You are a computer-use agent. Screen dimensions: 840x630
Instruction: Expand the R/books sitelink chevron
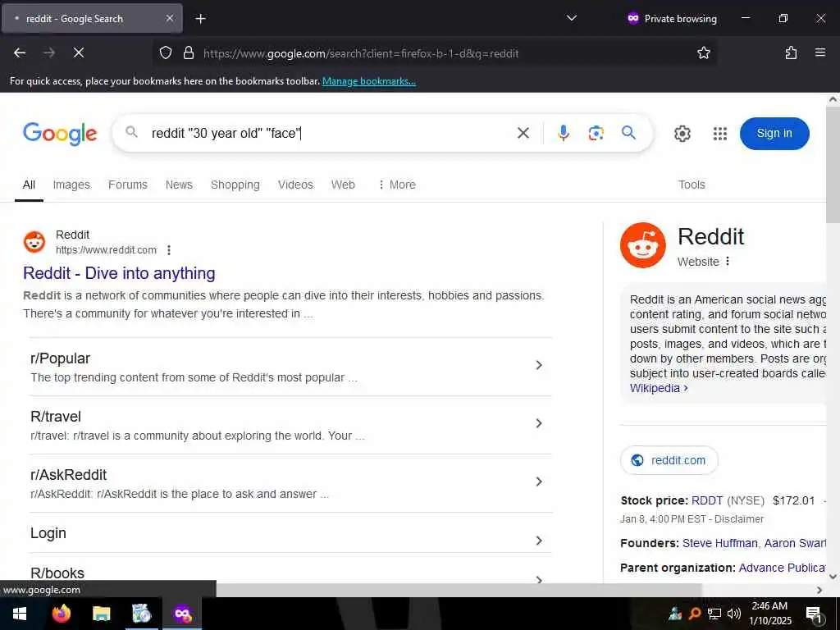tap(539, 579)
